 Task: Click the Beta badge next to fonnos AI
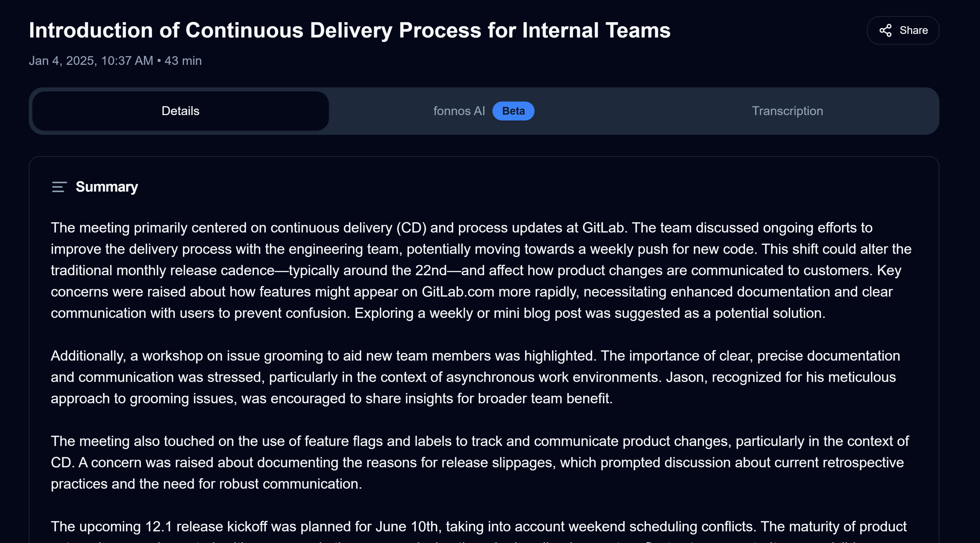tap(513, 111)
